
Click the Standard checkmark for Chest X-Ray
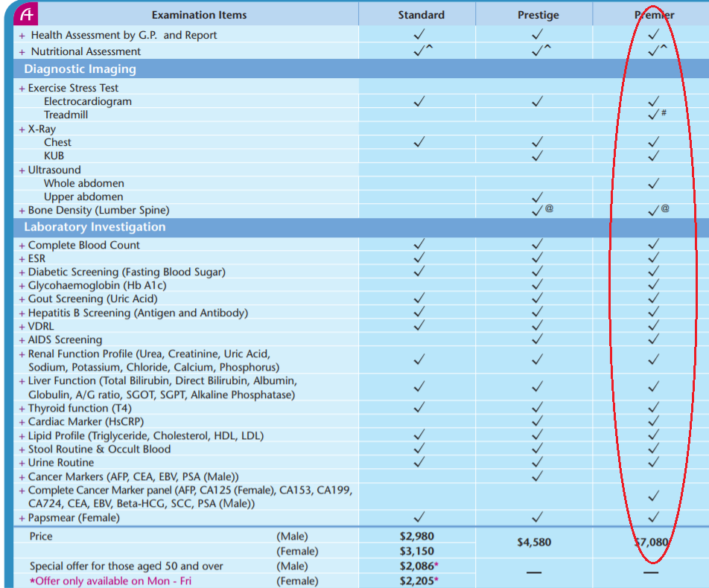[x=419, y=142]
